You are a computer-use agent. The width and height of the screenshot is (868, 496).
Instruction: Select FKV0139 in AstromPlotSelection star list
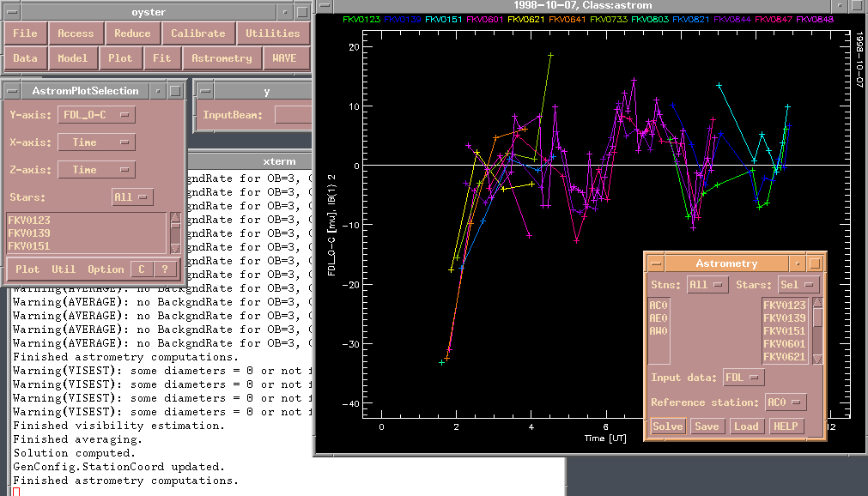coord(29,233)
